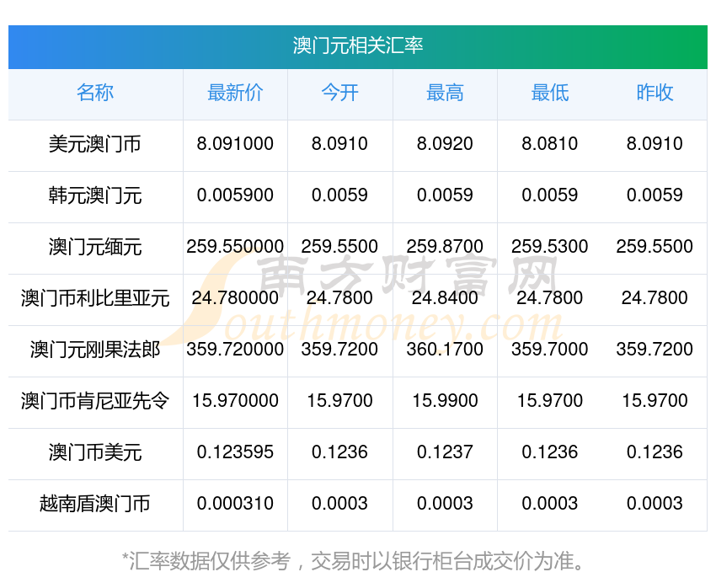
Task: Click the latest price value 8.091000
Action: [235, 144]
